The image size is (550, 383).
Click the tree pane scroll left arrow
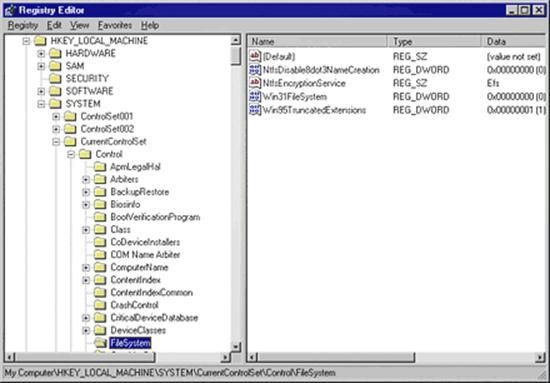pos(9,357)
